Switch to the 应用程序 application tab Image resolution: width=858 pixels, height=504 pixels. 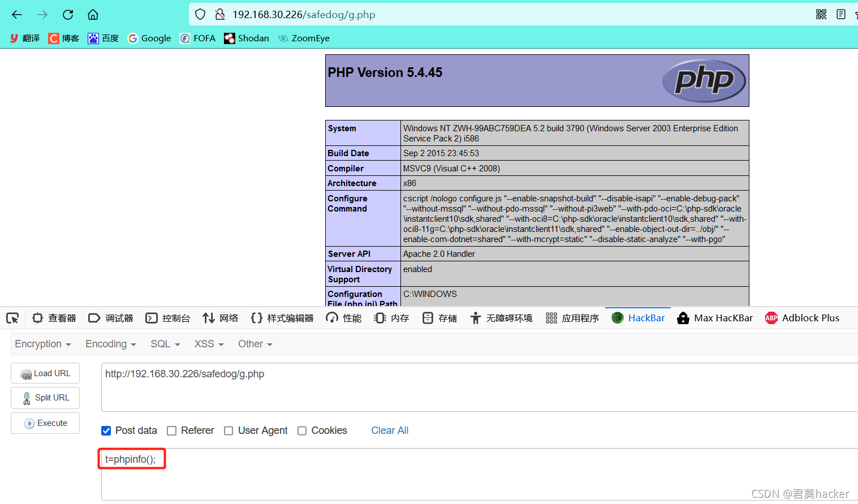pyautogui.click(x=572, y=318)
